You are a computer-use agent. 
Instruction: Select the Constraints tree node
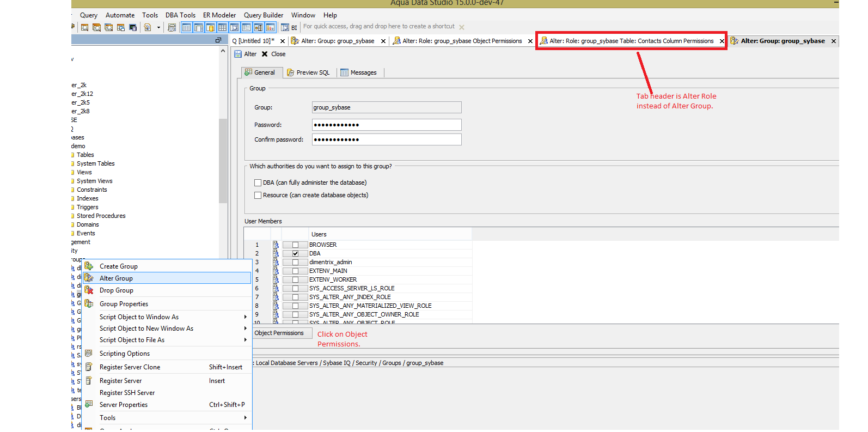91,190
